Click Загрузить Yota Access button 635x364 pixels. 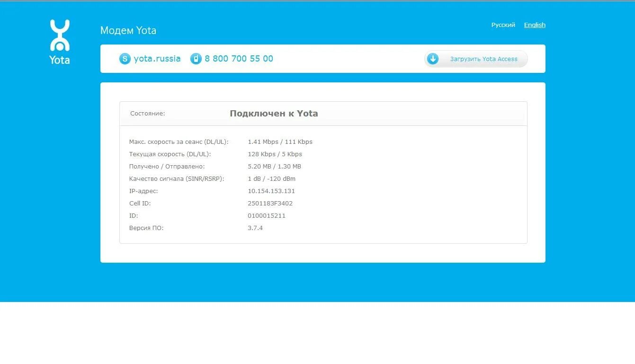[x=476, y=59]
